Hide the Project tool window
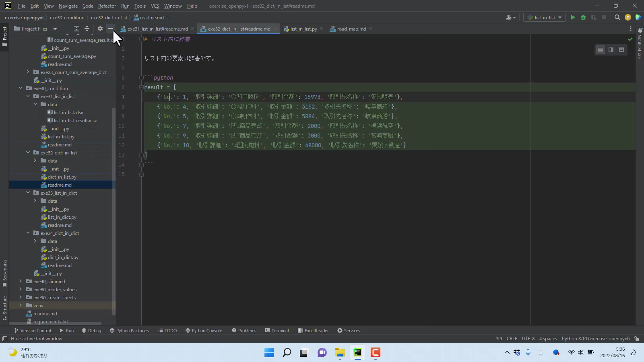Screen dimensions: 644x362 tap(111, 29)
